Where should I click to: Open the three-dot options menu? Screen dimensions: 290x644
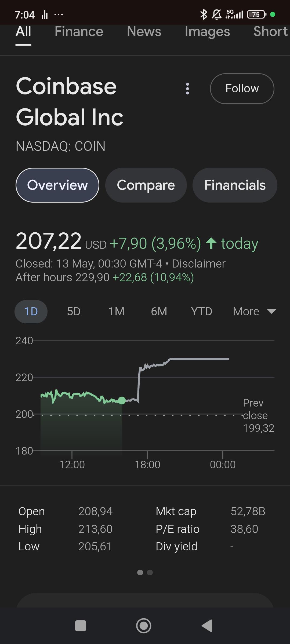[187, 89]
